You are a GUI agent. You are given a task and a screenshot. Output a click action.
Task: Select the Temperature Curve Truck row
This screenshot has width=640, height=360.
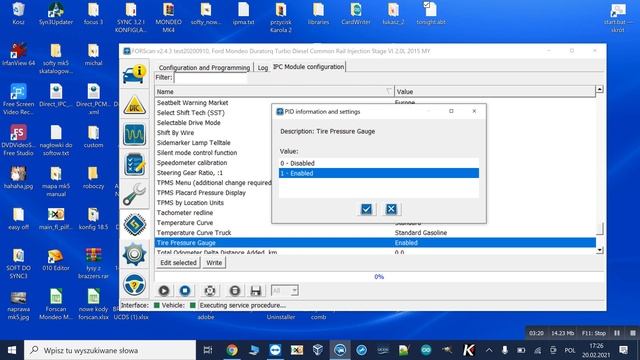375,233
